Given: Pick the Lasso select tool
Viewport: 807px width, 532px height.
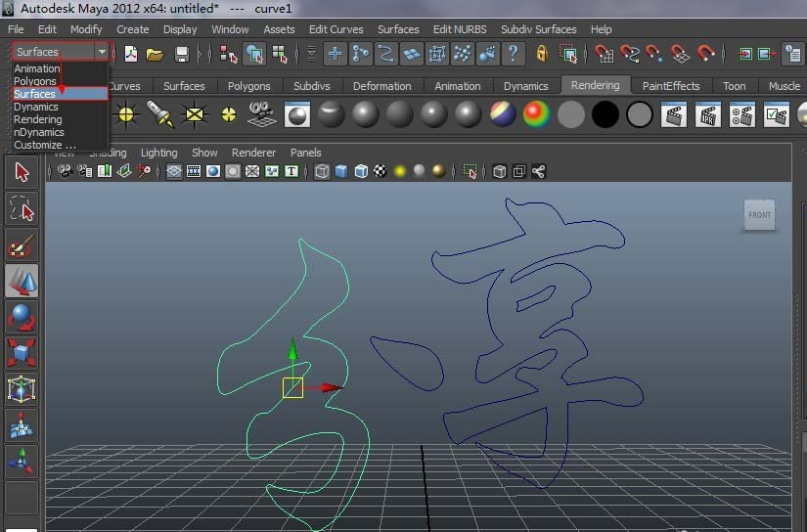Looking at the screenshot, I should point(22,208).
